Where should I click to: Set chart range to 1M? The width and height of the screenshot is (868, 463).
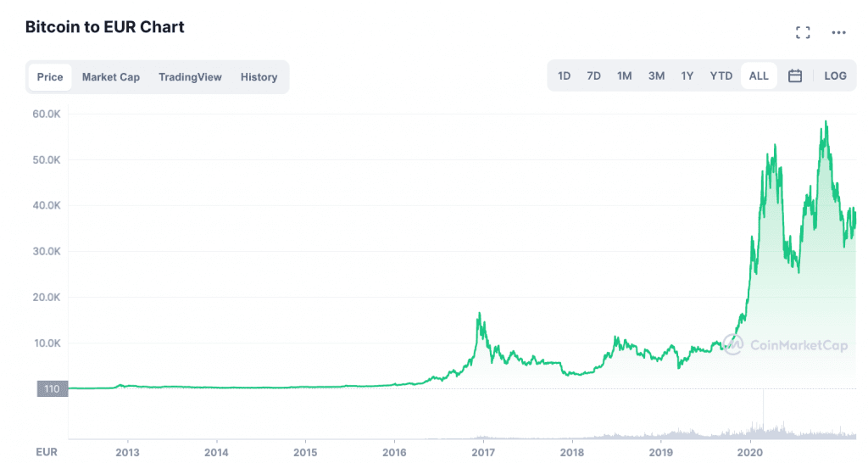click(624, 75)
